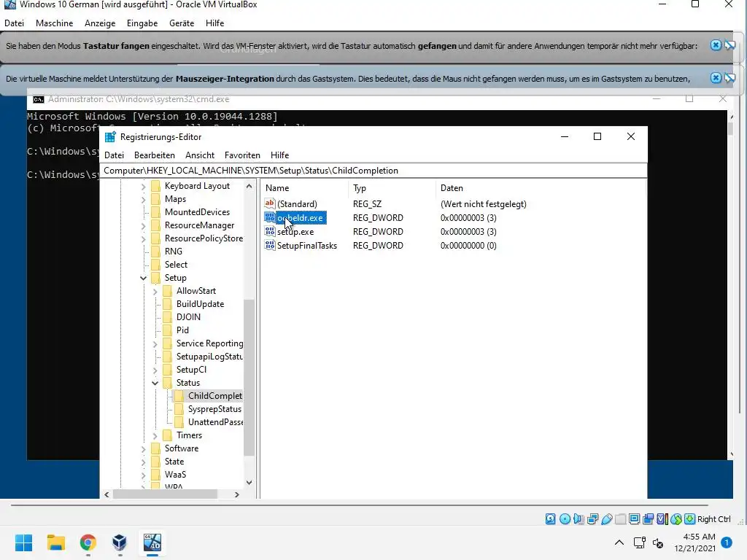Open Ansicht menu in Registry Editor
Screen dimensions: 747x560
point(200,155)
